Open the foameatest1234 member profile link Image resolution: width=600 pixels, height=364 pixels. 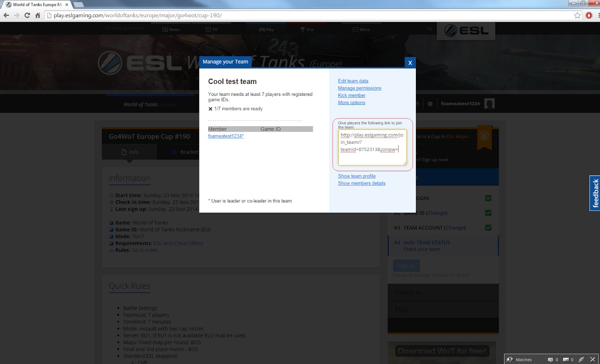tap(226, 136)
